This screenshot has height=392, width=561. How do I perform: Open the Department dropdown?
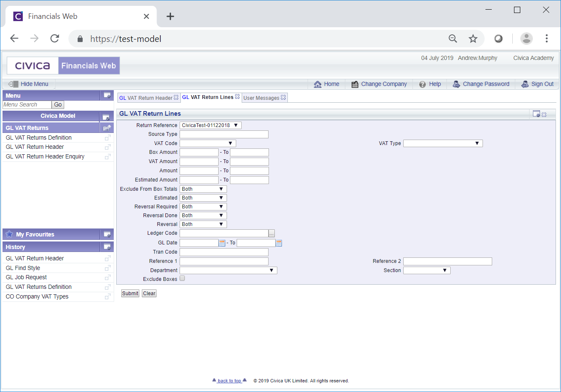click(x=228, y=270)
